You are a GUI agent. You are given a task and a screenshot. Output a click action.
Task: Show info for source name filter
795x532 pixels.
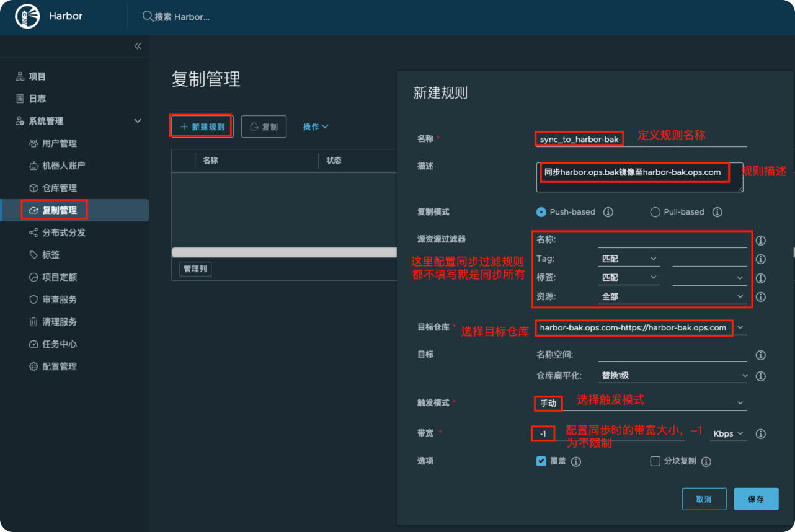(x=761, y=241)
